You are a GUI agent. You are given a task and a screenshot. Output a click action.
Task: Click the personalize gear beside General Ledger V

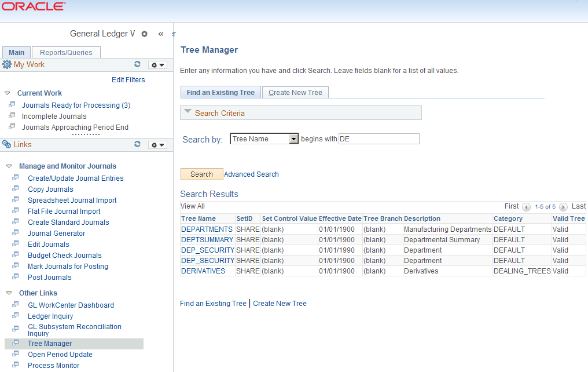pos(144,34)
